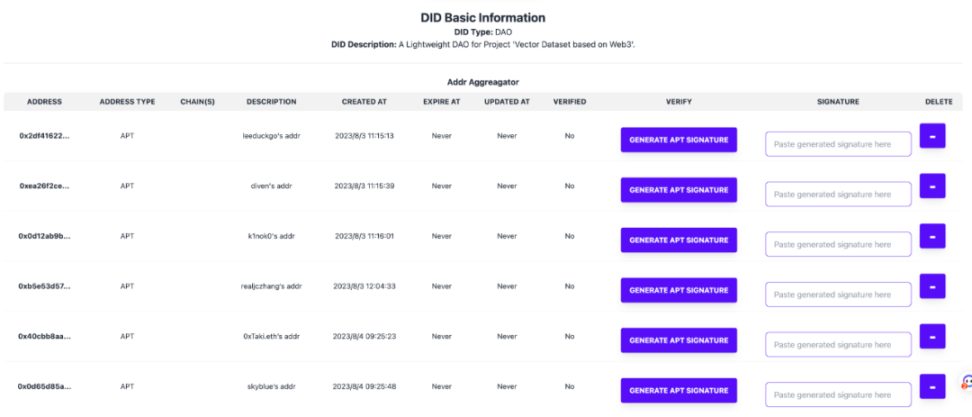Image resolution: width=972 pixels, height=417 pixels.
Task: Focus signature input for realjczhang's addr
Action: click(838, 294)
